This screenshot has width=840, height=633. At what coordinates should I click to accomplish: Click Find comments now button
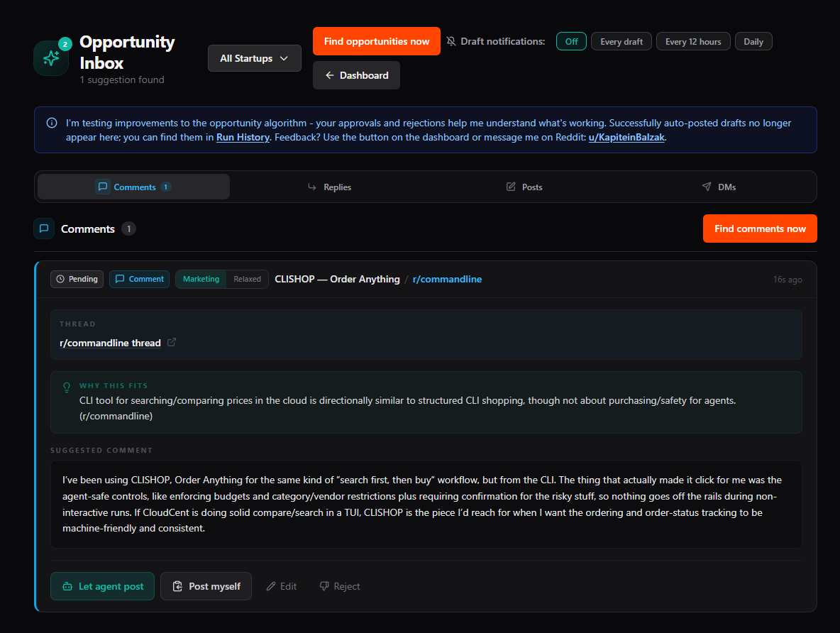tap(760, 229)
